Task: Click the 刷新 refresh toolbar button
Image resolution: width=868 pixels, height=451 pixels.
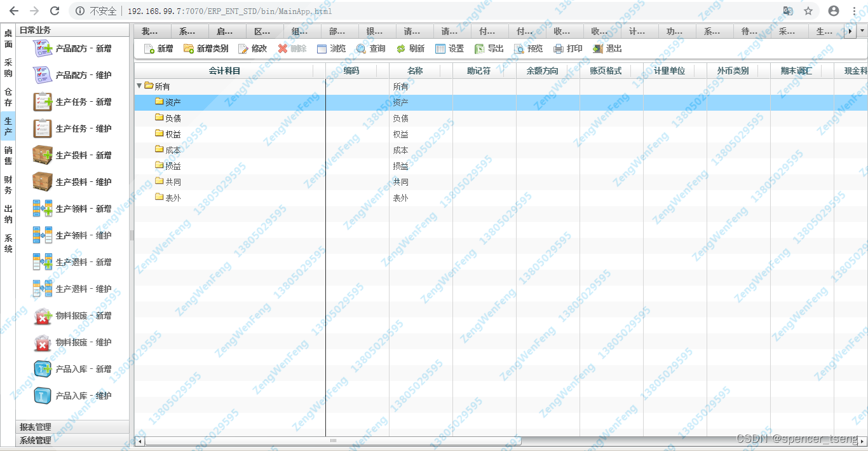Action: tap(410, 48)
